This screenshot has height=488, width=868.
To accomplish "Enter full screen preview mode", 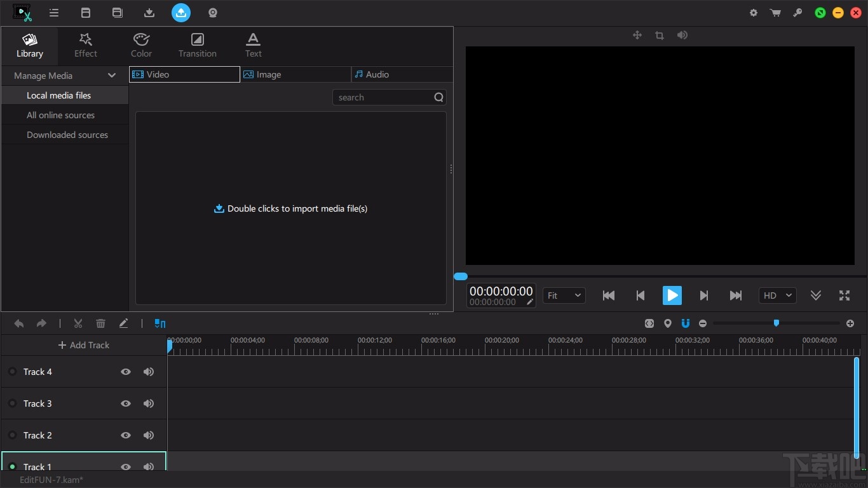I will [x=844, y=295].
